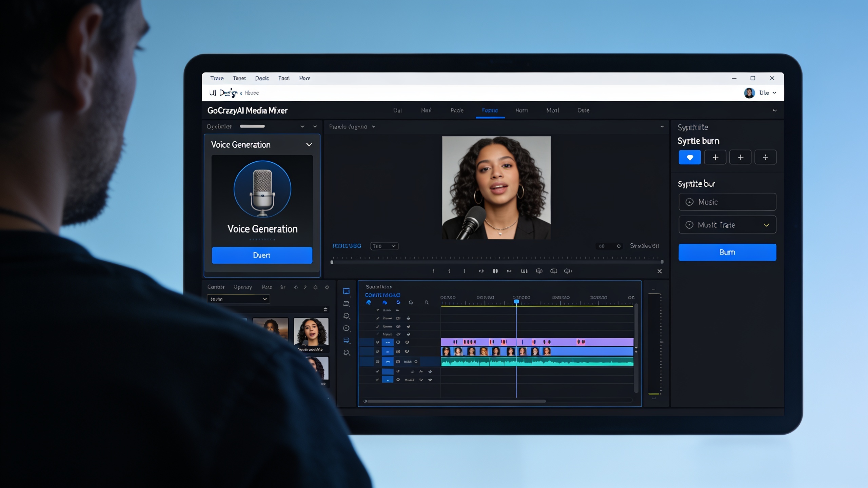Click the small circle icon in the '00' field
This screenshot has height=488, width=868.
pyautogui.click(x=618, y=246)
